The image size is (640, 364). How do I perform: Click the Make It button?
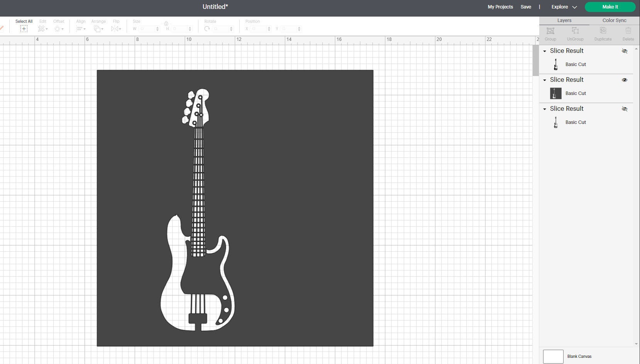coord(611,7)
